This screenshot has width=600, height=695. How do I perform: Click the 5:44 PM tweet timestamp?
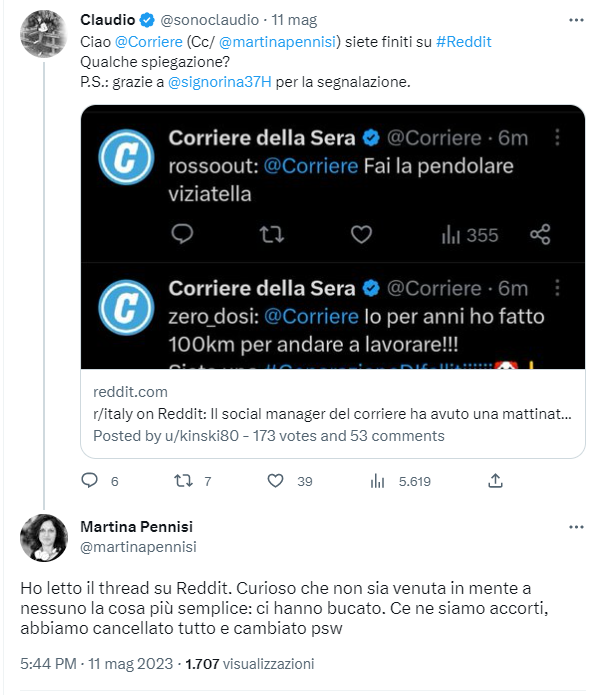pyautogui.click(x=48, y=664)
